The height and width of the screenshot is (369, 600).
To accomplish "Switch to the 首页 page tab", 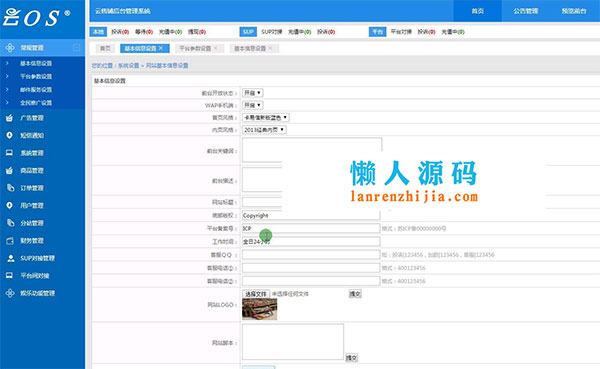I will [105, 48].
